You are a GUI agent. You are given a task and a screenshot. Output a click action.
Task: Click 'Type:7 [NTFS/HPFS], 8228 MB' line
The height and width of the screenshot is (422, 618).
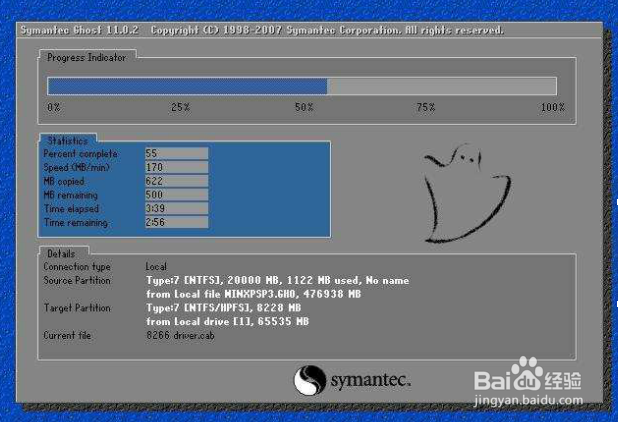click(223, 308)
